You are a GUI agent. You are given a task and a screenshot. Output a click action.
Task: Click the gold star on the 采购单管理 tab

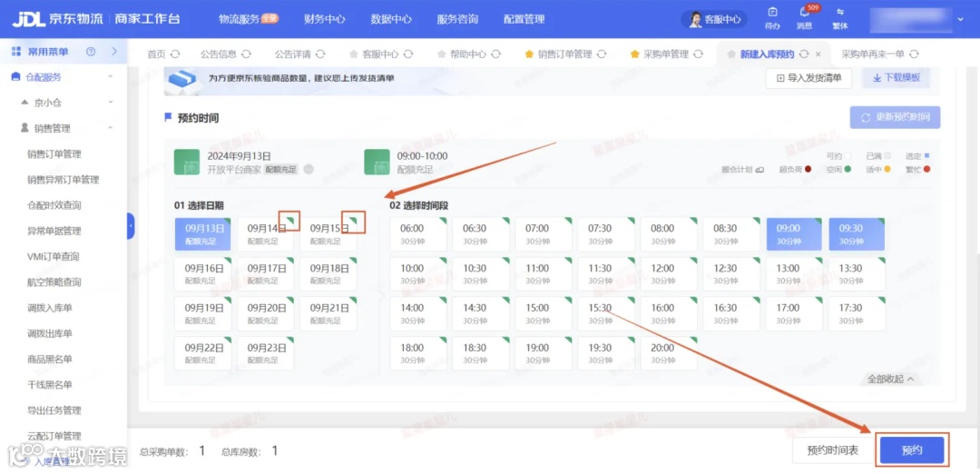pos(635,54)
